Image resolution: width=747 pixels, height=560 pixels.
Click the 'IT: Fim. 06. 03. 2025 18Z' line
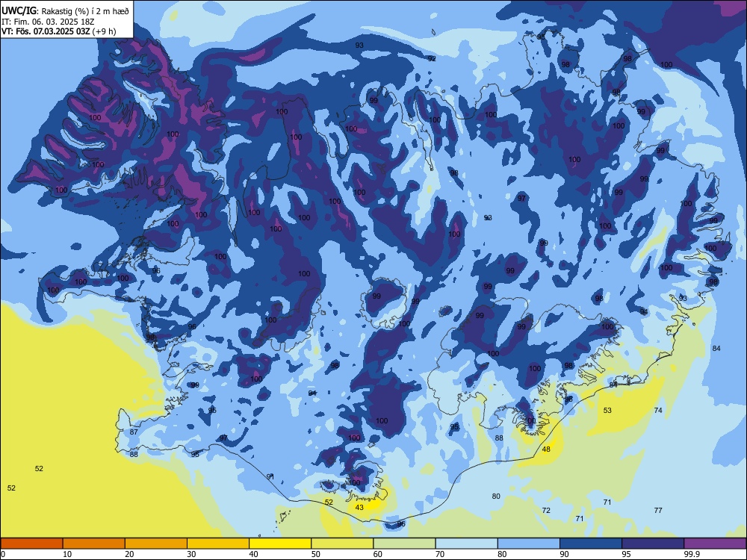pos(48,22)
